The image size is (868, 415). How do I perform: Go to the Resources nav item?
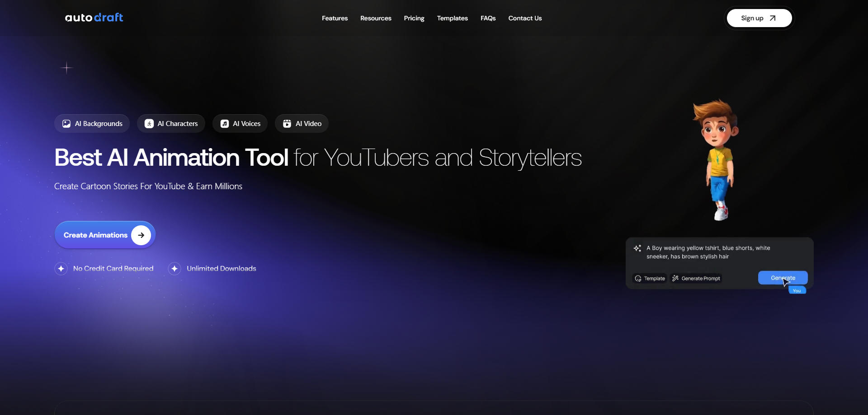[376, 19]
